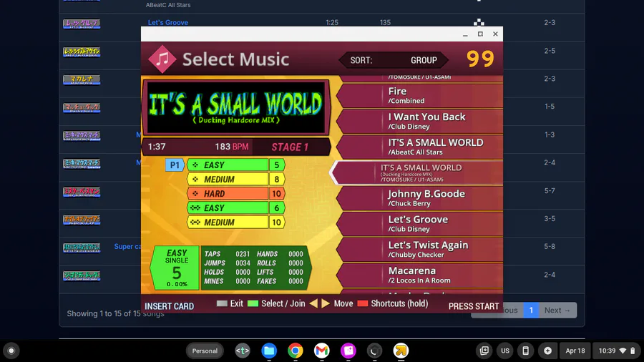This screenshot has width=644, height=362.
Task: Select Macarena by 2 Locos In A Room
Action: point(420,275)
